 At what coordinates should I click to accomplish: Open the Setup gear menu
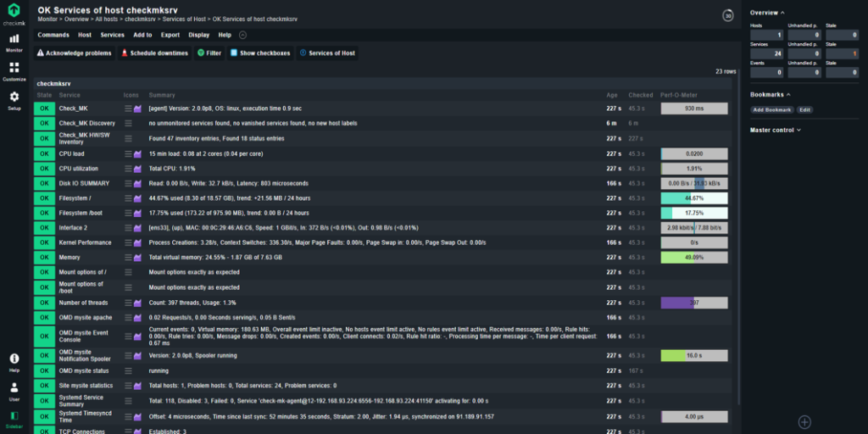coord(14,101)
